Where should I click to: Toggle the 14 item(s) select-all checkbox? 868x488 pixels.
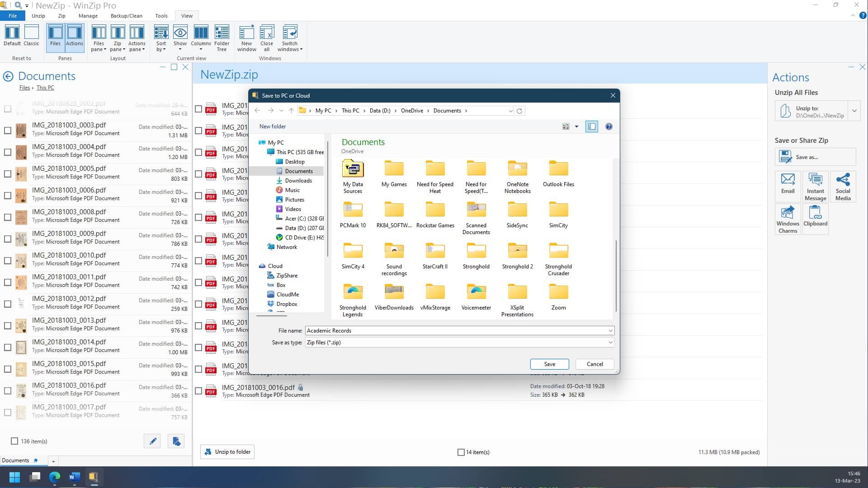pyautogui.click(x=461, y=452)
